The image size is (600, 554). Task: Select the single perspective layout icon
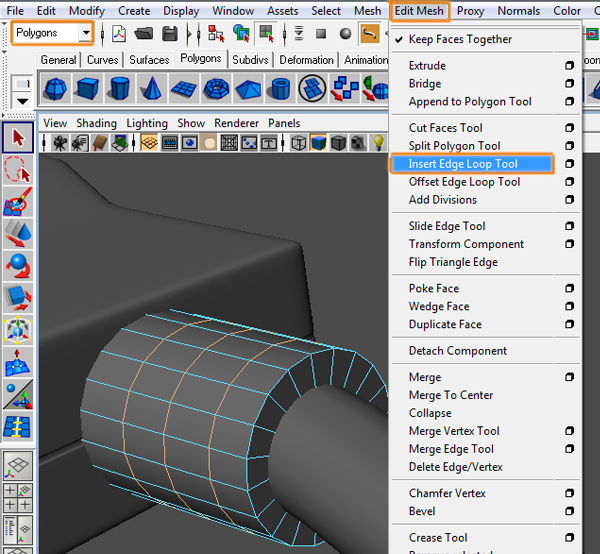[x=18, y=465]
